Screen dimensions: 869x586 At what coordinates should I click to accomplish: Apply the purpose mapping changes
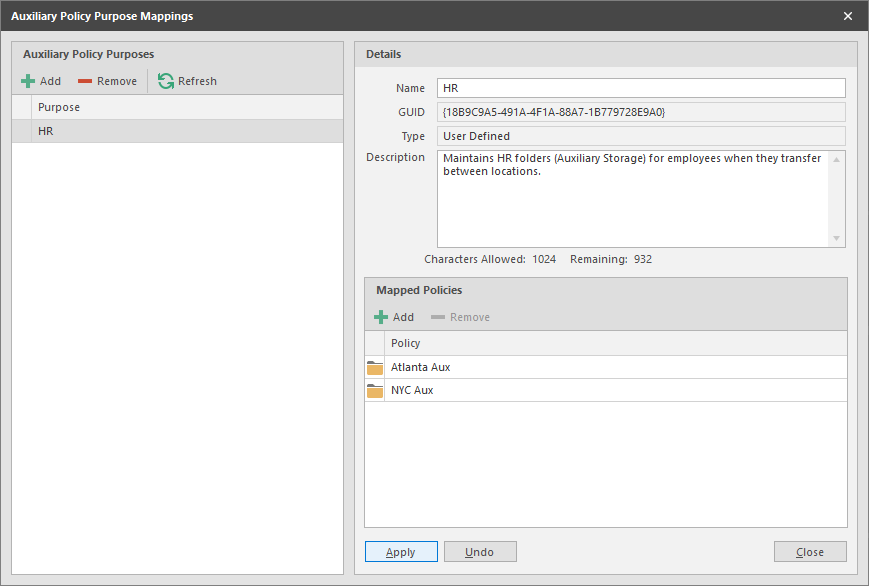(x=401, y=552)
